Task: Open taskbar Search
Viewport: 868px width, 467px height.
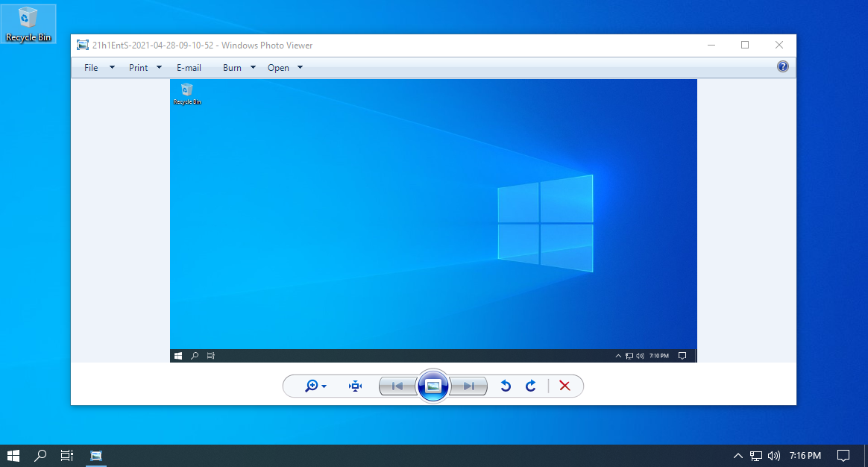Action: click(40, 455)
